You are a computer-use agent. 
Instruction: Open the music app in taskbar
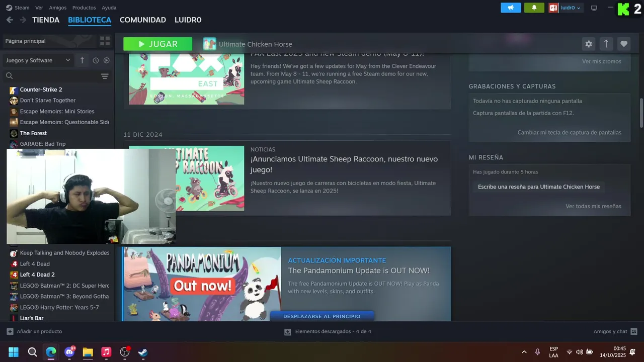click(x=106, y=352)
